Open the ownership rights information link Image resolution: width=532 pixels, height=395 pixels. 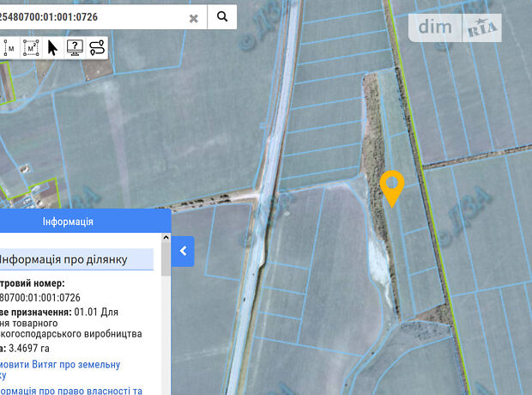69,390
